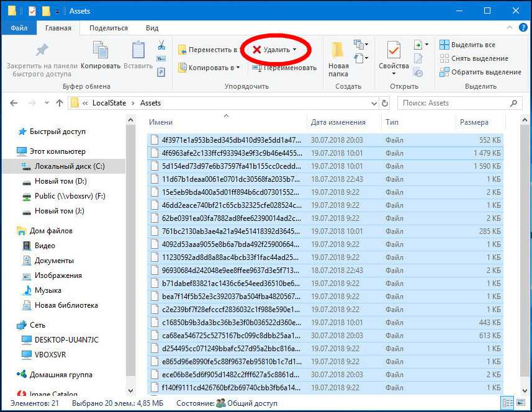
Task: Click the refresh icon beside address bar
Action: pos(385,103)
